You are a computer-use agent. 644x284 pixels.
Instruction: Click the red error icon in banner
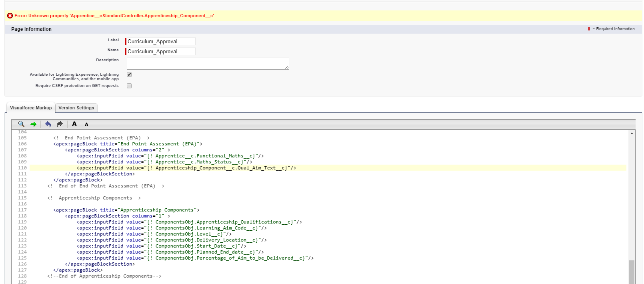pos(10,16)
